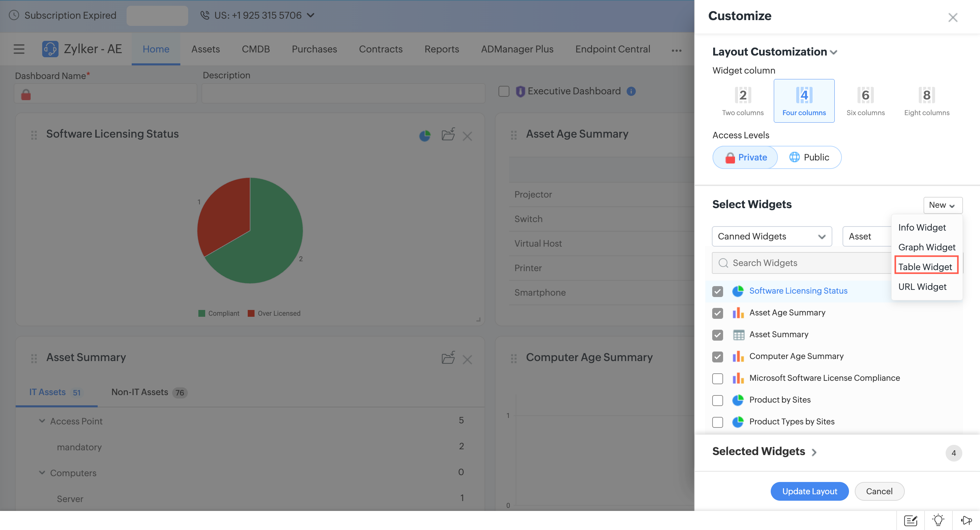The width and height of the screenshot is (980, 530).
Task: Choose Table Widget from the New menu
Action: (x=926, y=266)
